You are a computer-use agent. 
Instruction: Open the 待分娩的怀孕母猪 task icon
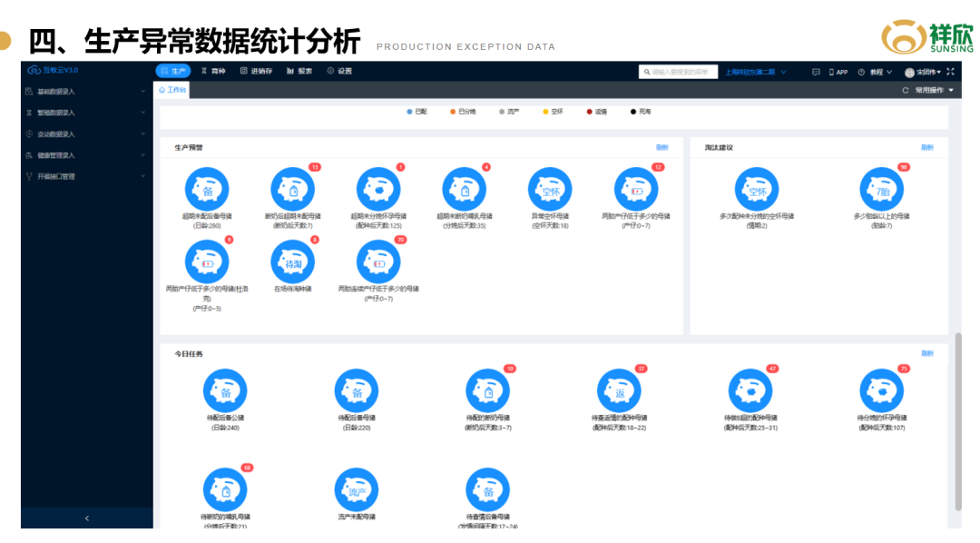pos(882,391)
